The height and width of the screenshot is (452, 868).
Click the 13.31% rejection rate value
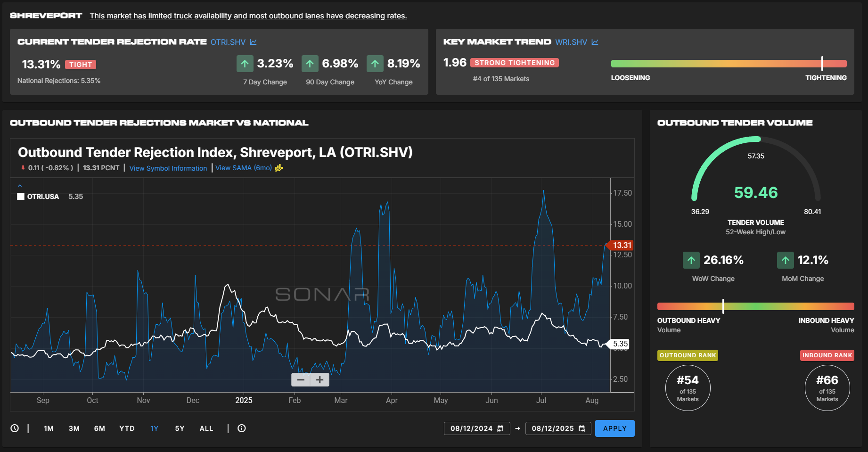point(41,65)
